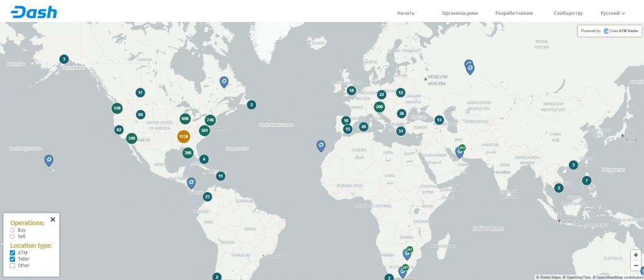Open the Начать menu item
This screenshot has height=280, width=644.
point(406,13)
